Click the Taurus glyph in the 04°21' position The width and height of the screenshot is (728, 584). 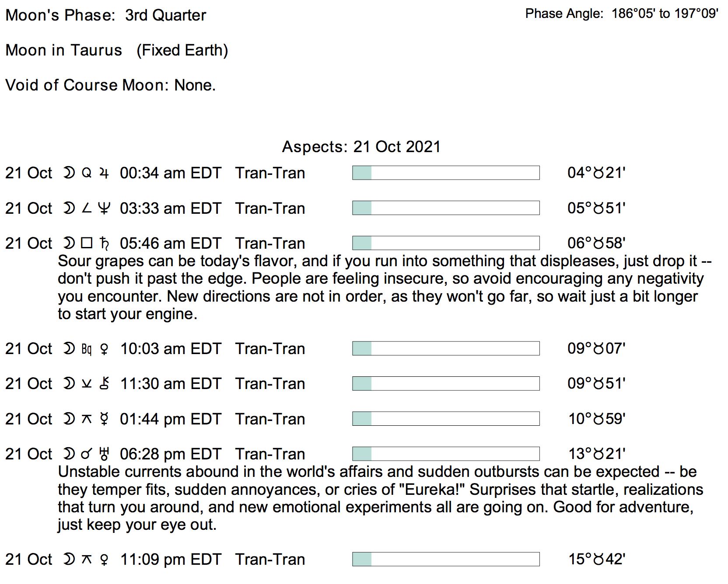598,173
